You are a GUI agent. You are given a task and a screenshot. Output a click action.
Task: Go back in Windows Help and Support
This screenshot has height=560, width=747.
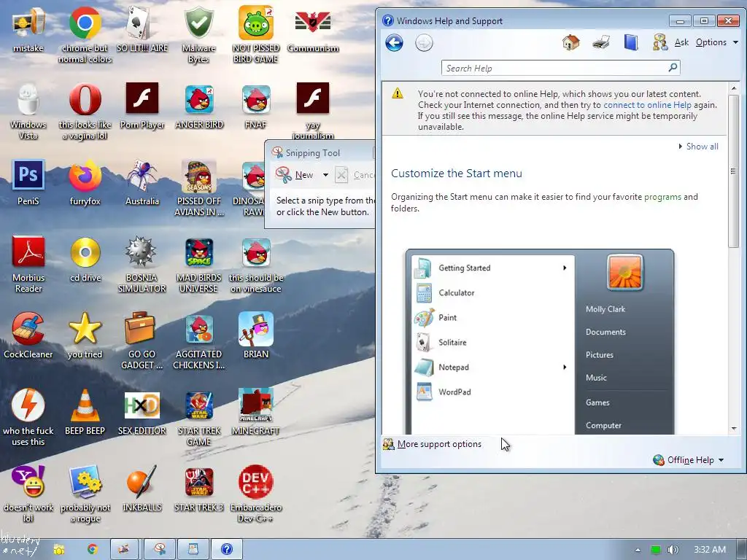pos(394,43)
